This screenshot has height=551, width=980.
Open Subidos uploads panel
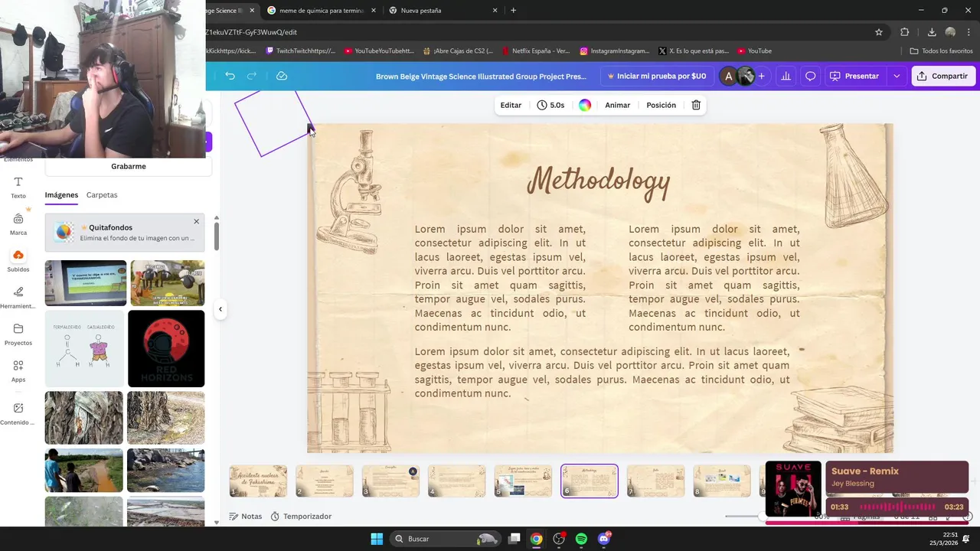pos(18,261)
